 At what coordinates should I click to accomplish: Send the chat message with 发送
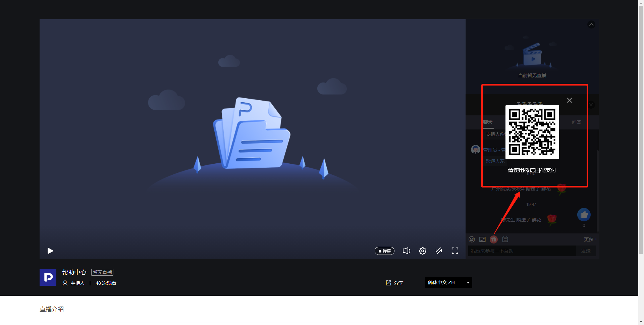(586, 251)
